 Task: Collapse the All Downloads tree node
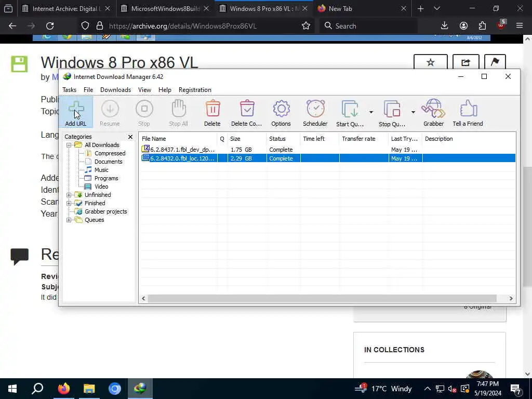[x=69, y=145]
